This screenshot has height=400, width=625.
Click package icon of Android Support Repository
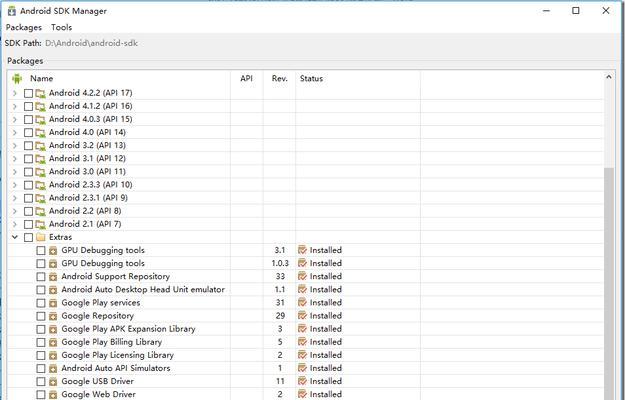pos(53,277)
